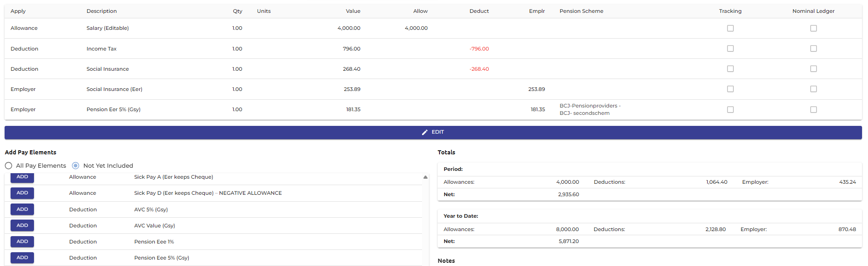Select the Not Yet Included radio option
The image size is (868, 266).
coord(76,166)
